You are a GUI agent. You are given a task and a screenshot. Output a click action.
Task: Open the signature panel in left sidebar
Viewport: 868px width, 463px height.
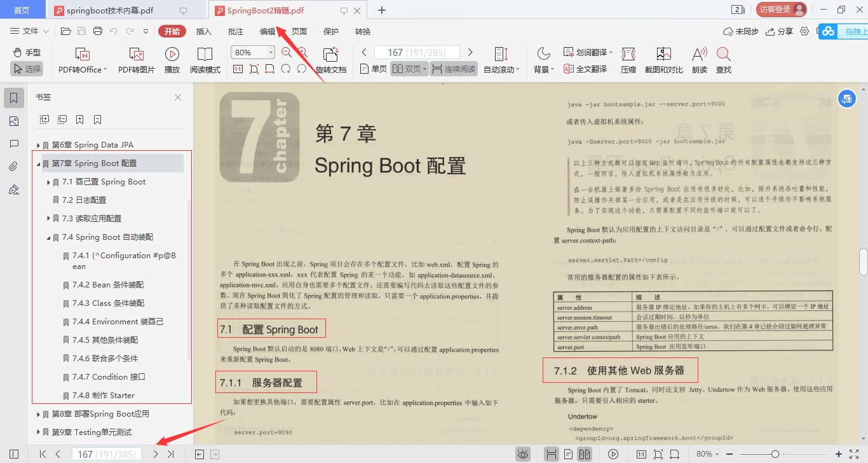click(x=14, y=190)
